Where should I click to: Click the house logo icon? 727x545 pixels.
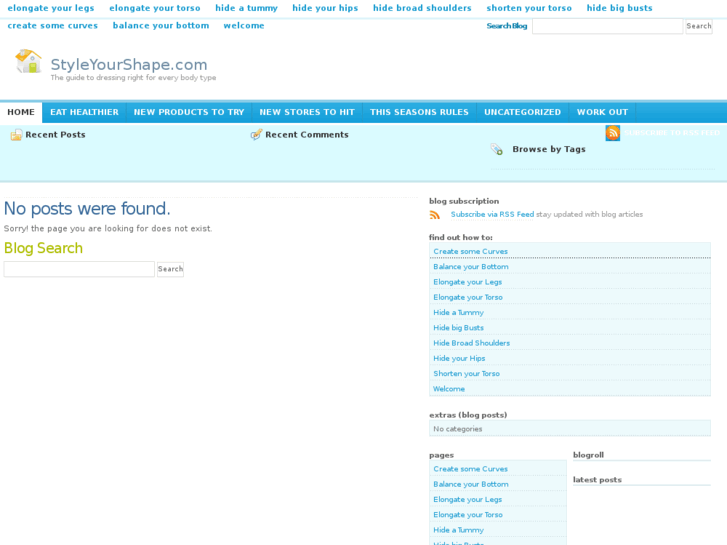pyautogui.click(x=28, y=61)
